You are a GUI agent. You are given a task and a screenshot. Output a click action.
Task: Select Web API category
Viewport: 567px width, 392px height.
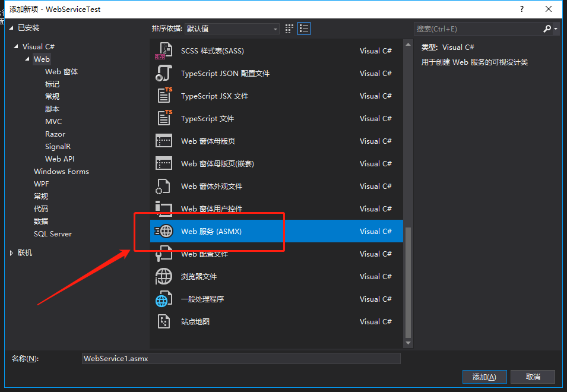[x=59, y=159]
